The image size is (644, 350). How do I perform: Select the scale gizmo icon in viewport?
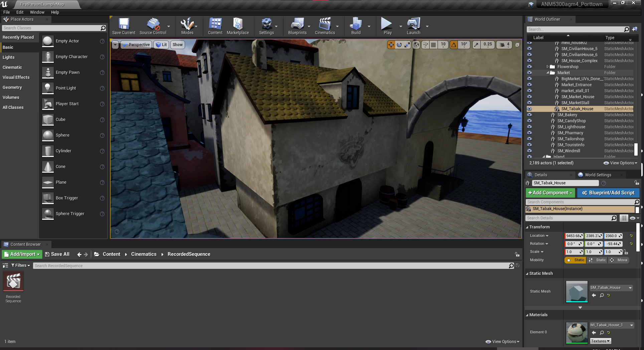point(407,45)
